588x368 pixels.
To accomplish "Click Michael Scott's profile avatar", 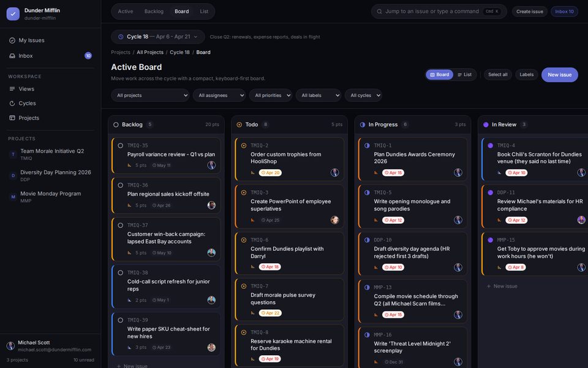I will point(10,346).
